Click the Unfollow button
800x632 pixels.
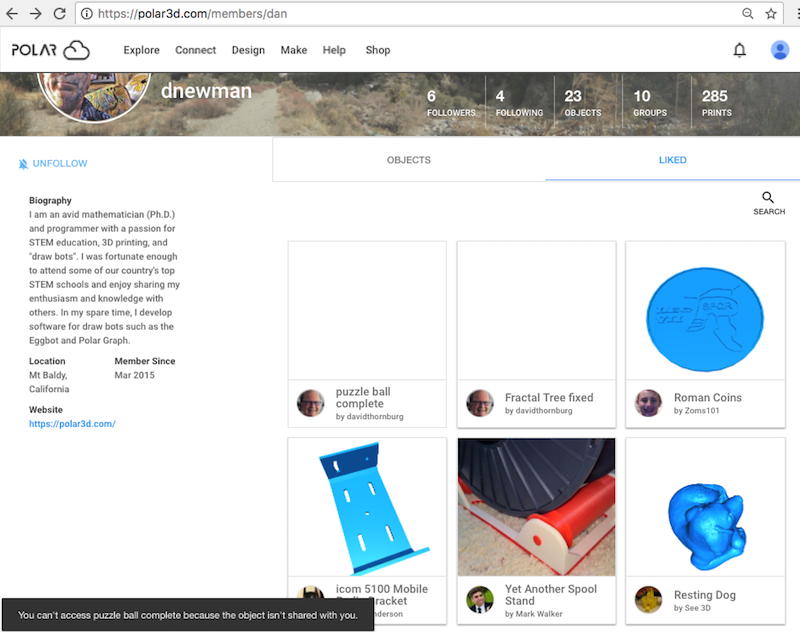pyautogui.click(x=53, y=164)
